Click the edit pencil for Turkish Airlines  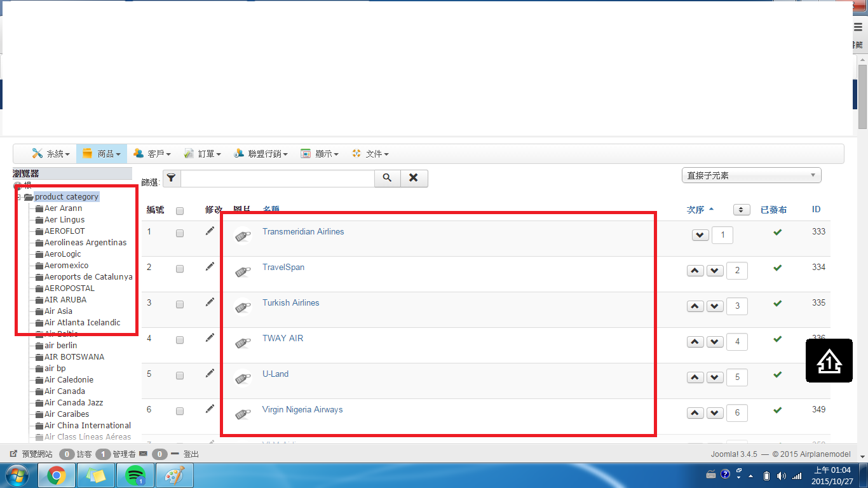pos(210,302)
